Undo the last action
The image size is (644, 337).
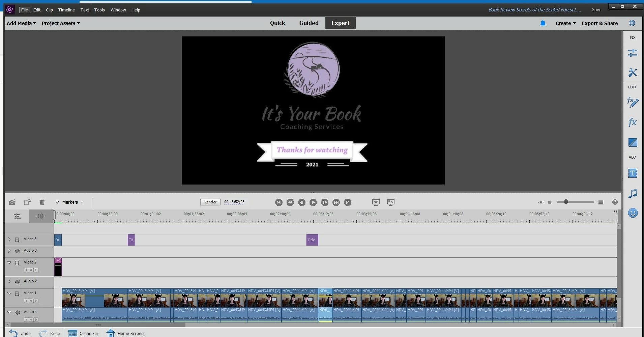click(20, 333)
